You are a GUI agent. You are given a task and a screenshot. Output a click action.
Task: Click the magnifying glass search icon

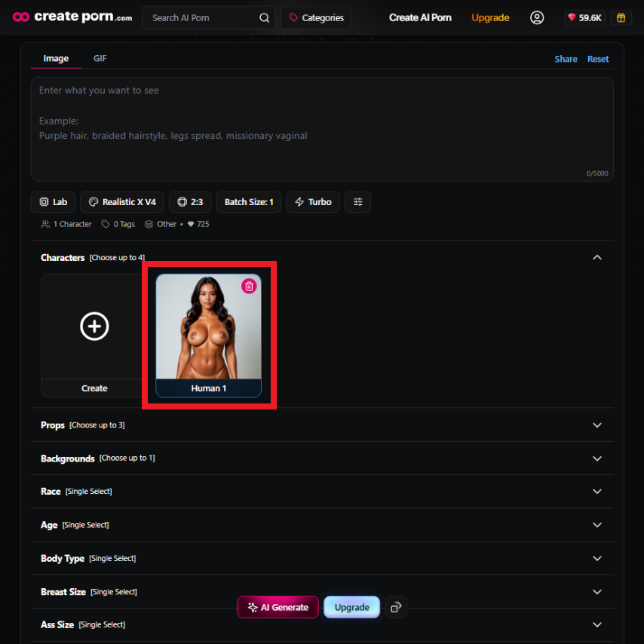(x=264, y=17)
